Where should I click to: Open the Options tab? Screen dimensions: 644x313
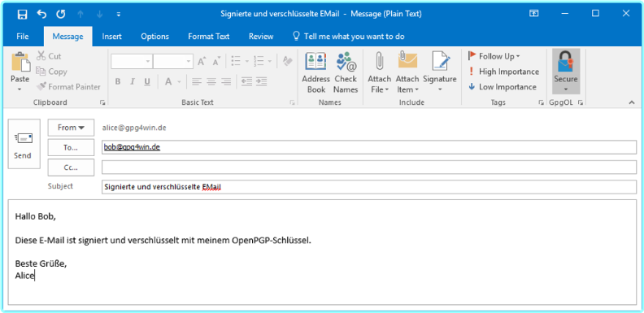pyautogui.click(x=154, y=36)
